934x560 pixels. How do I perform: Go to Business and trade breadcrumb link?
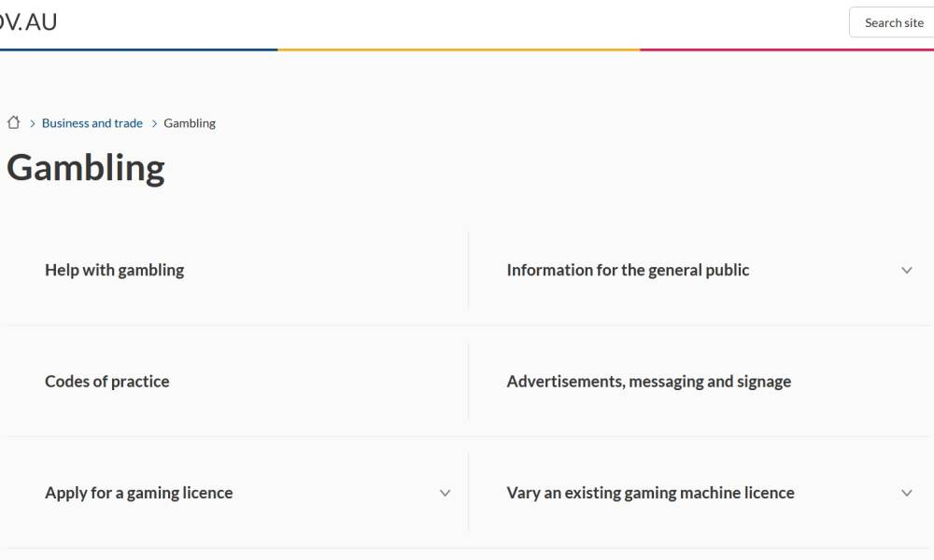click(x=92, y=123)
